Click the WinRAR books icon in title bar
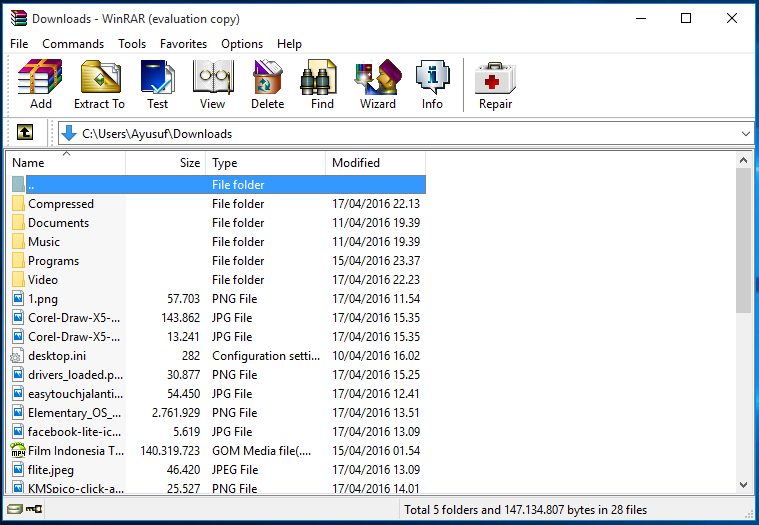The image size is (759, 525). (19, 18)
